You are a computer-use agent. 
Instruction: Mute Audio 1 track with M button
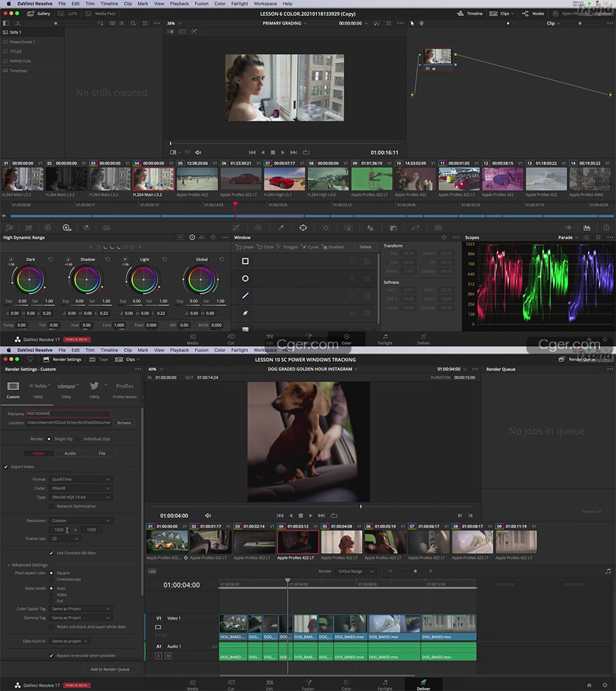click(168, 655)
